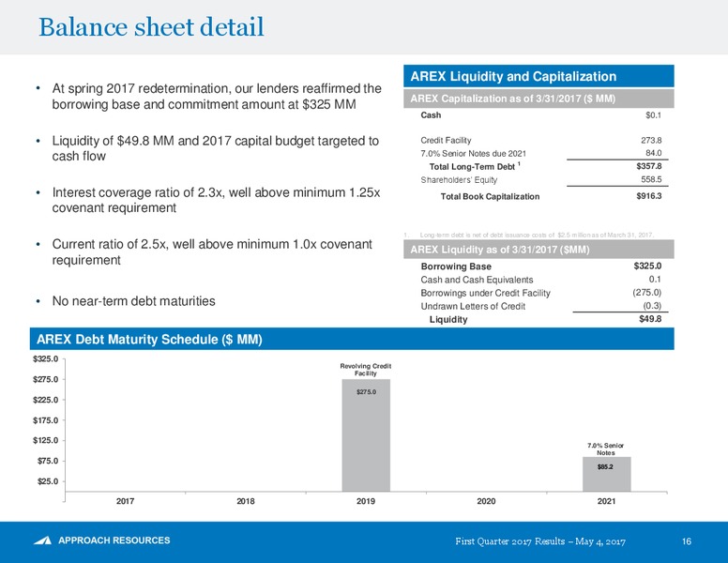Click the interest coverage ratio 2.3x bullet

pyautogui.click(x=216, y=200)
